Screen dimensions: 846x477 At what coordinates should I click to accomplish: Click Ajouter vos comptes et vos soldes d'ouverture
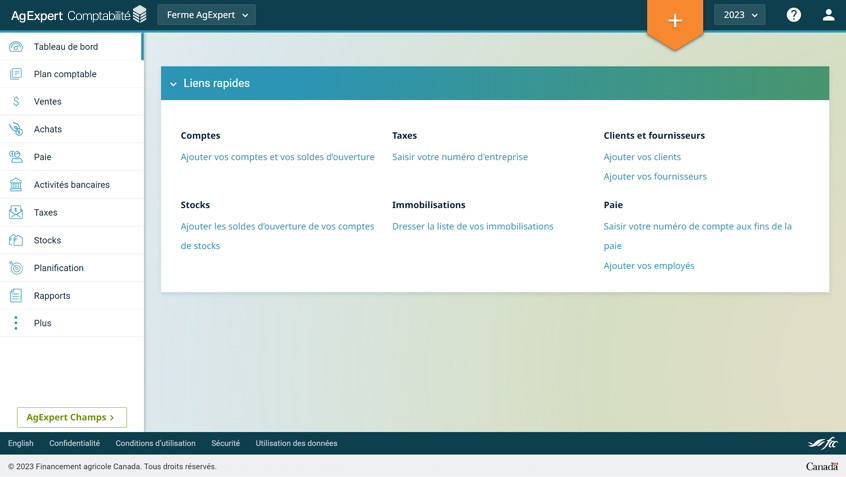(x=277, y=157)
